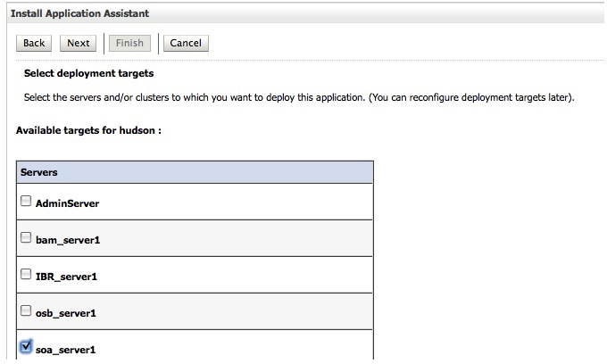The image size is (607, 364).
Task: Click the Back button
Action: (x=34, y=43)
